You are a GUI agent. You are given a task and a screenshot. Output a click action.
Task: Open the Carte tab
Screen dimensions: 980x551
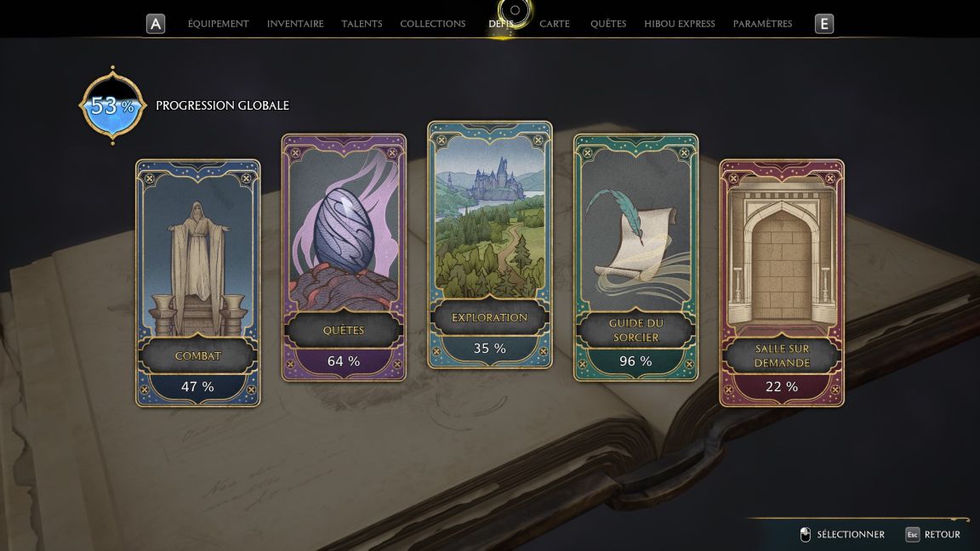[555, 24]
